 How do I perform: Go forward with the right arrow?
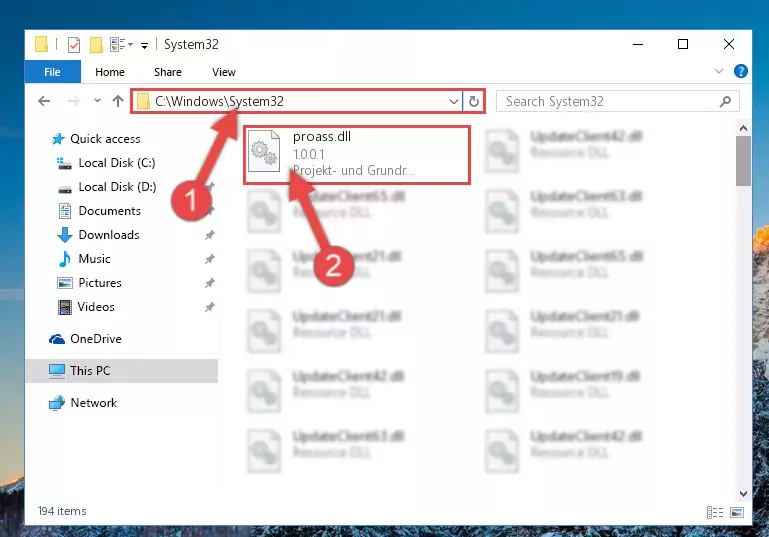tap(74, 101)
